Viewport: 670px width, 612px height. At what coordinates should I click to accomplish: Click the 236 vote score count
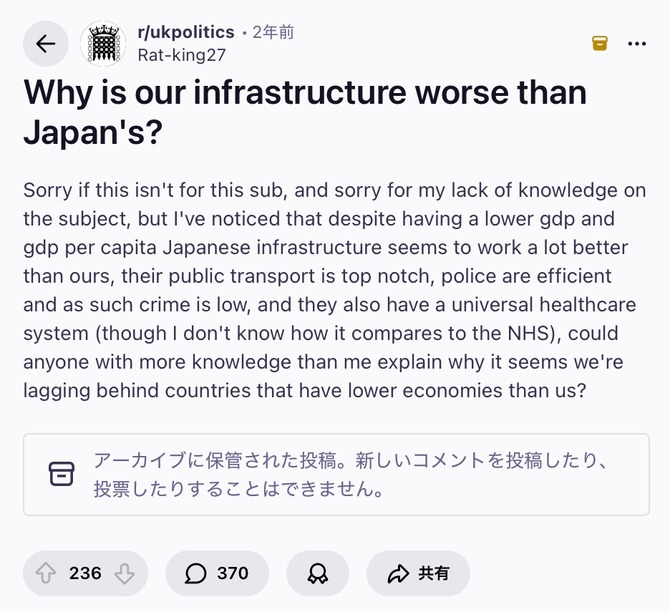(x=85, y=573)
